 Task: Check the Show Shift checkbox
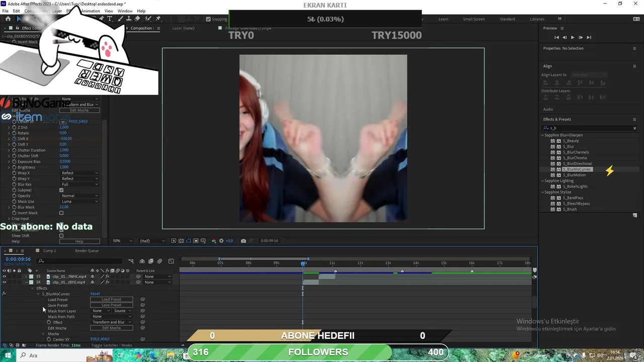[x=61, y=235]
